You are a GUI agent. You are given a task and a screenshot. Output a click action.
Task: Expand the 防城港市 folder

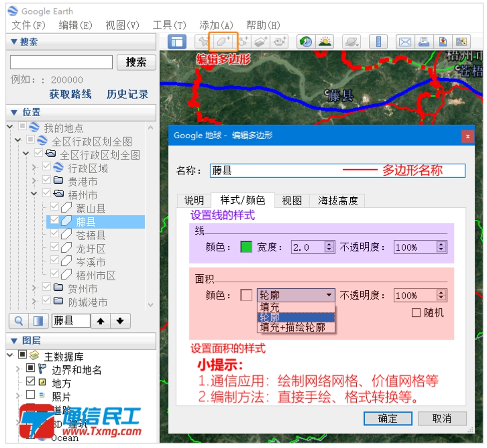34,301
